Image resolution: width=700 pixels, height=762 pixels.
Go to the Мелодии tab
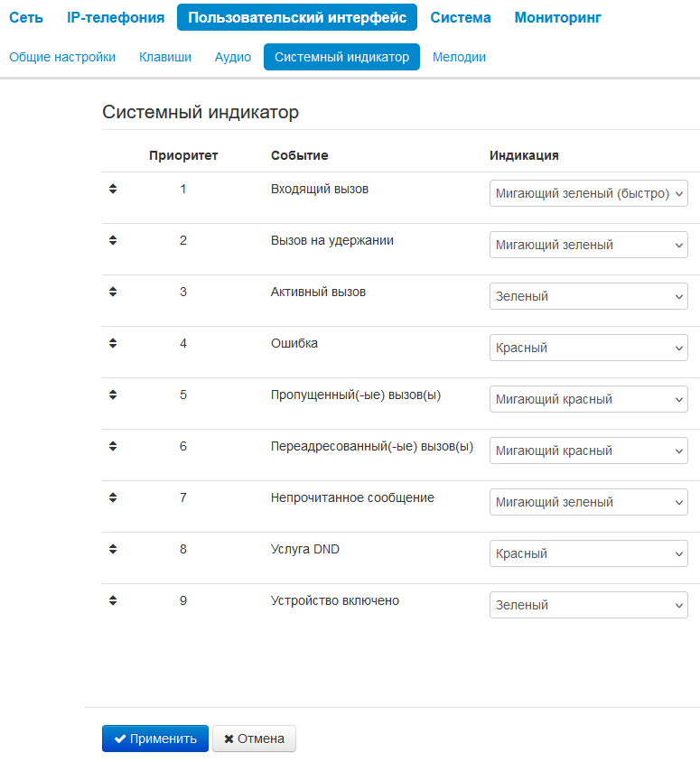pos(459,57)
